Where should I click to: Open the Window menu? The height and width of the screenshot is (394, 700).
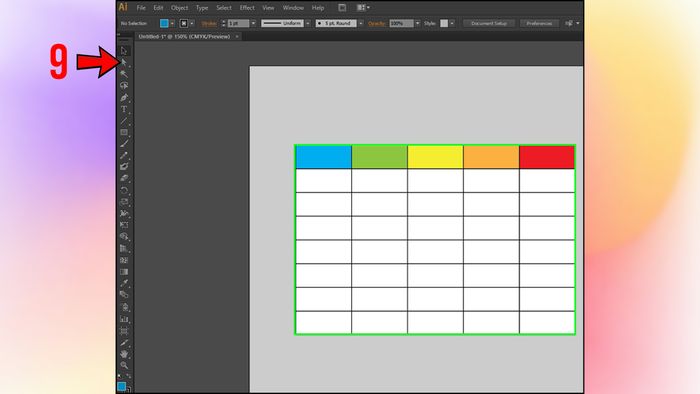[x=293, y=8]
